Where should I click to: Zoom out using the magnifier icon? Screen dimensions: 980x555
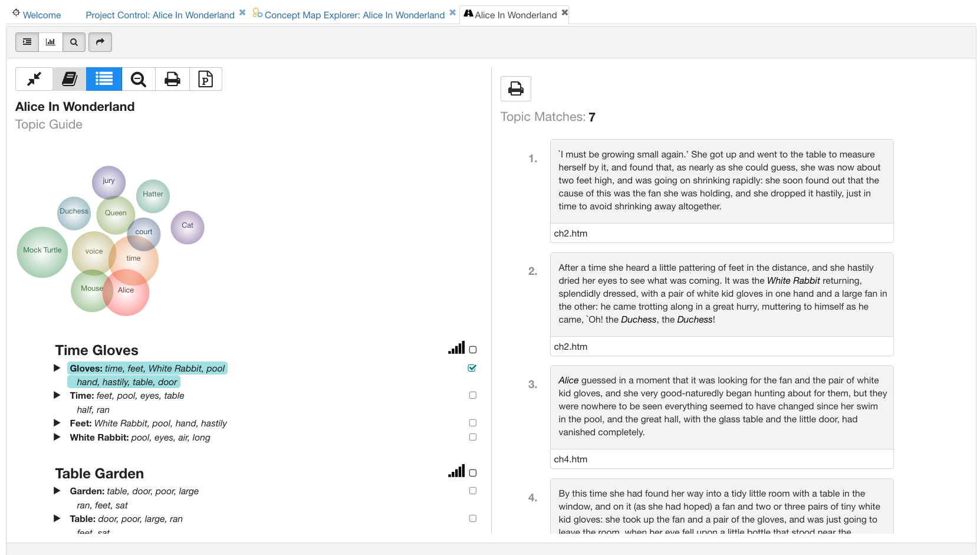tap(138, 79)
